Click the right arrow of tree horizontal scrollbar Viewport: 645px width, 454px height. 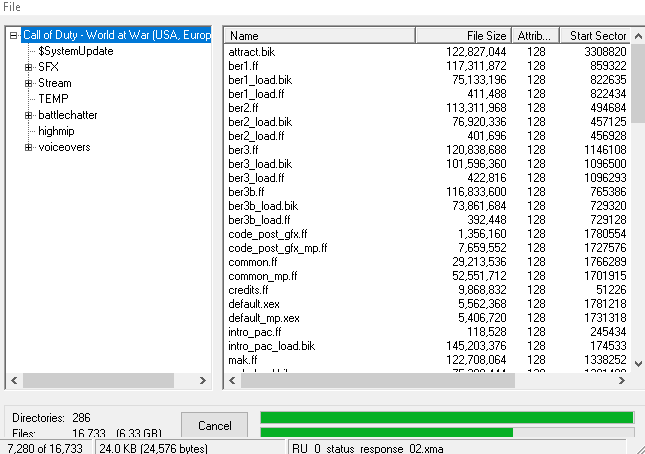(202, 380)
